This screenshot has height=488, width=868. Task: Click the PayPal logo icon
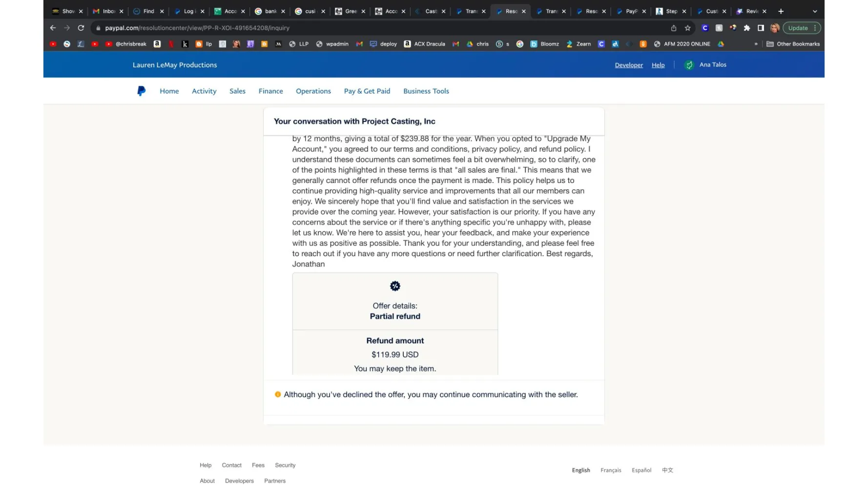click(141, 91)
